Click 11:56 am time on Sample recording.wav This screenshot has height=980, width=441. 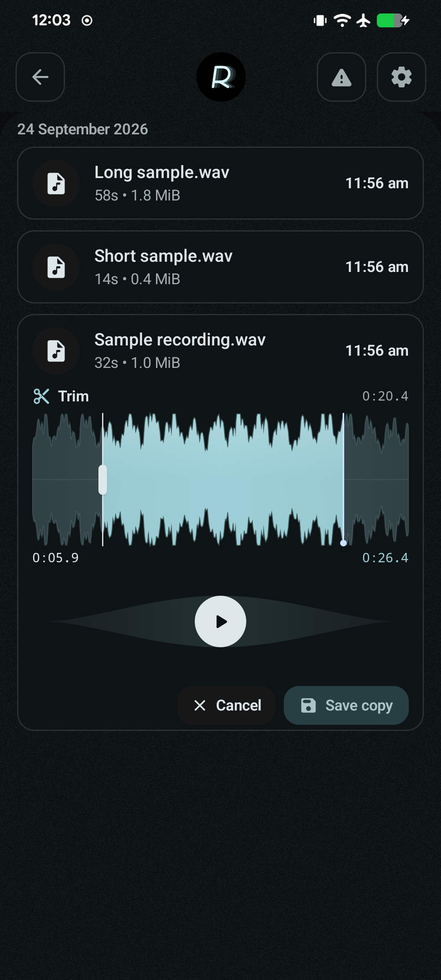coord(377,351)
